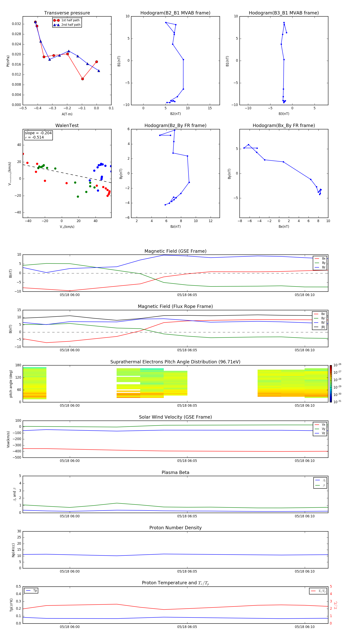Click the 10^-31 color bar tick label
This screenshot has height=644, width=351.
tap(337, 402)
